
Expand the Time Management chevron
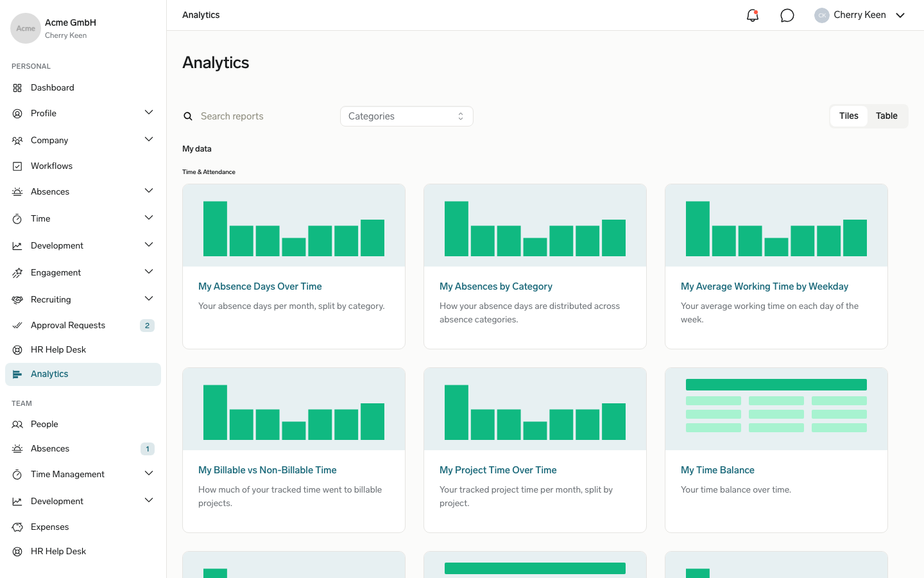tap(149, 473)
